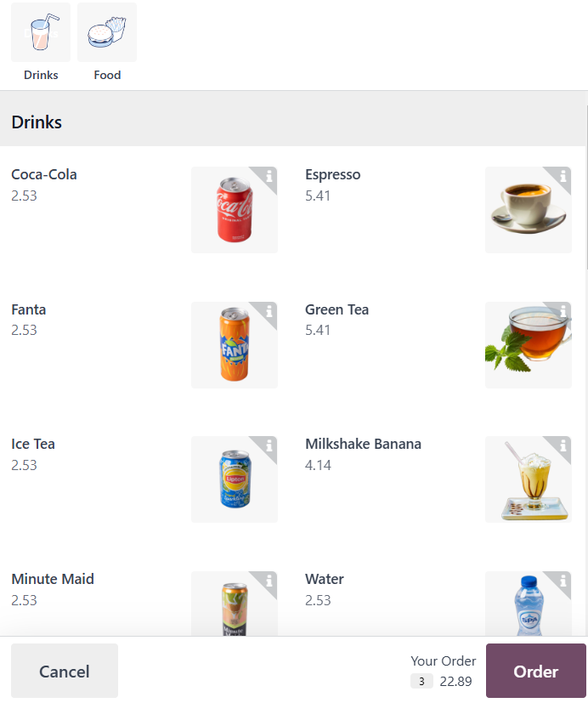
Task: Show Milkshake Banana info icon
Action: tap(563, 445)
